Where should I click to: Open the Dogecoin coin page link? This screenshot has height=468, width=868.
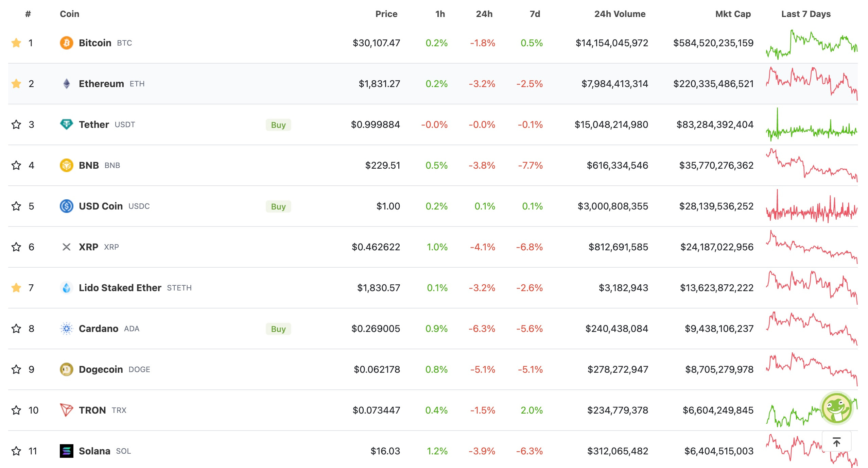tap(101, 369)
